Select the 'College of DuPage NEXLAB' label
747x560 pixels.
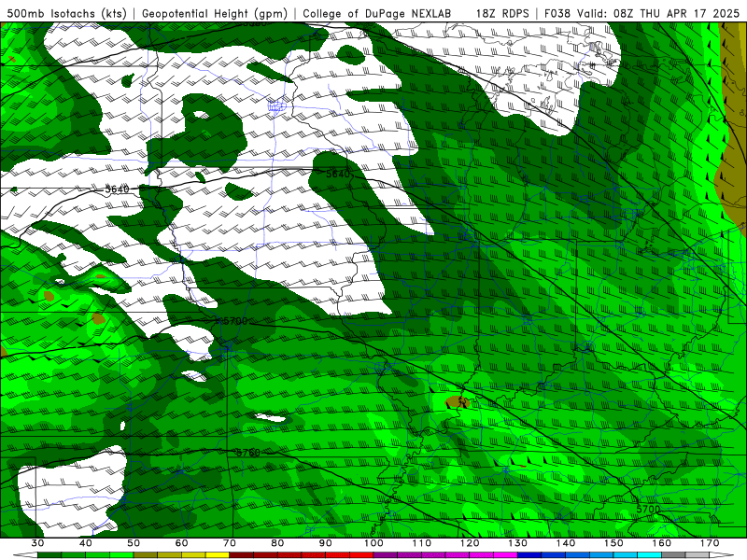click(x=377, y=13)
